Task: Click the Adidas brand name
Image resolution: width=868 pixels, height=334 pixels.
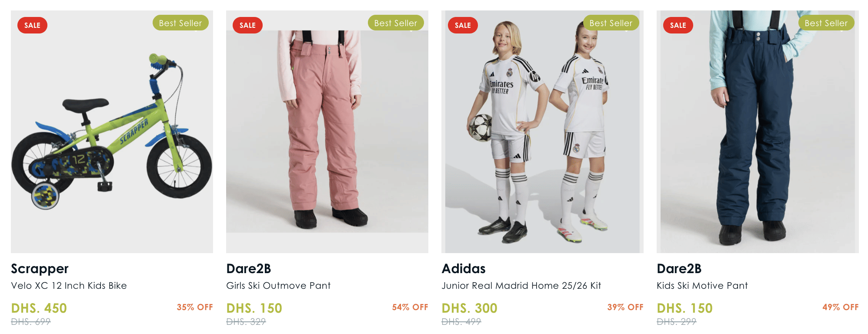Action: point(464,269)
